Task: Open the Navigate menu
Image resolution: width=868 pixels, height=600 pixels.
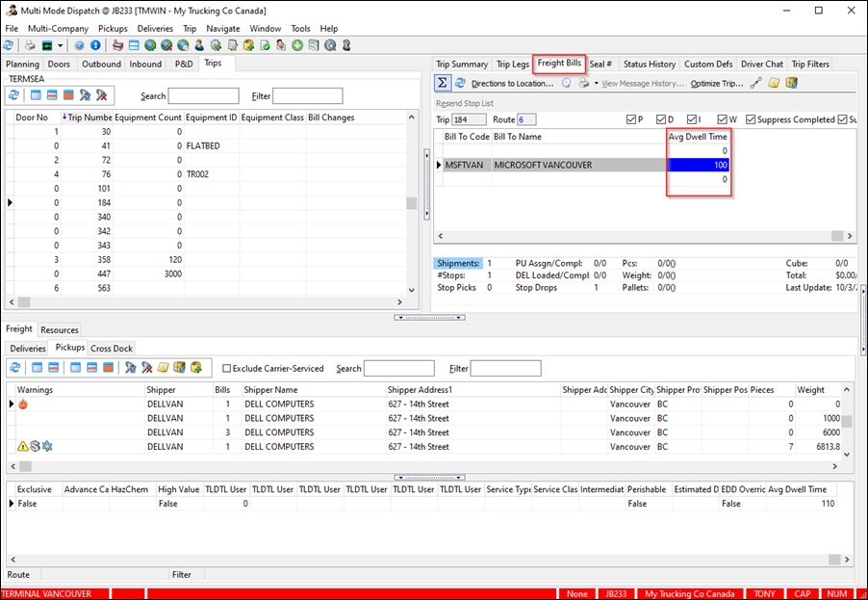Action: pos(222,29)
